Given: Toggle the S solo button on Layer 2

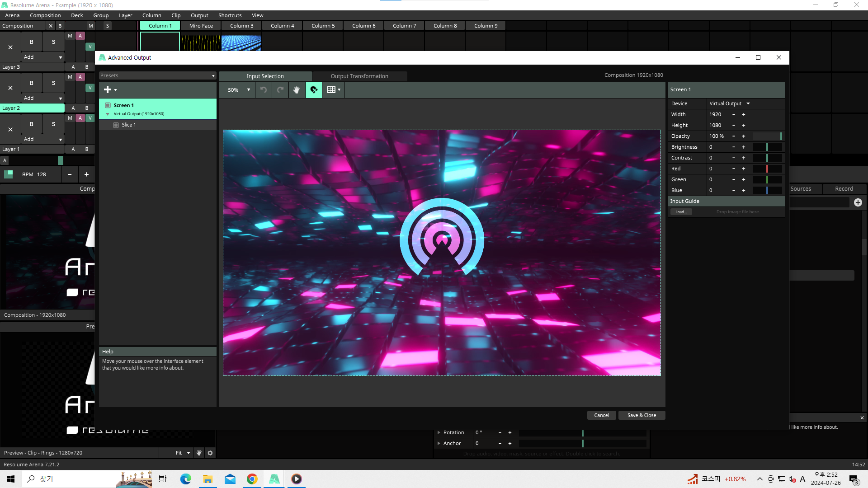Looking at the screenshot, I should pyautogui.click(x=53, y=83).
